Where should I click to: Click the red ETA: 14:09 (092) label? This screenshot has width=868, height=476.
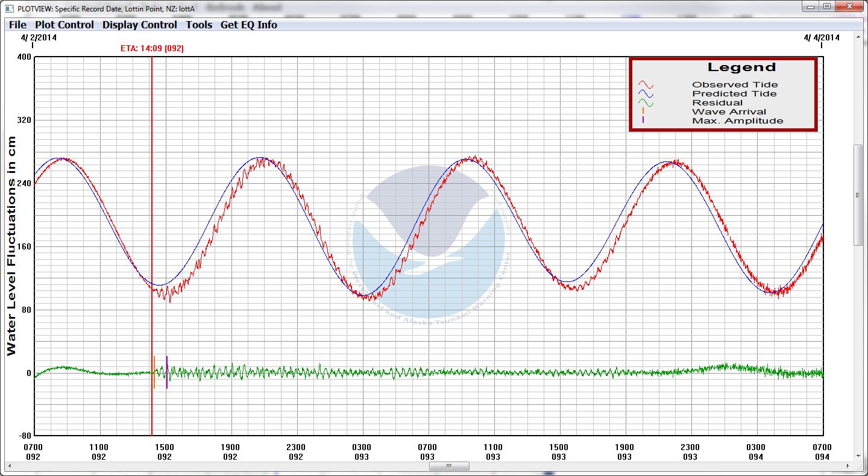pyautogui.click(x=153, y=48)
